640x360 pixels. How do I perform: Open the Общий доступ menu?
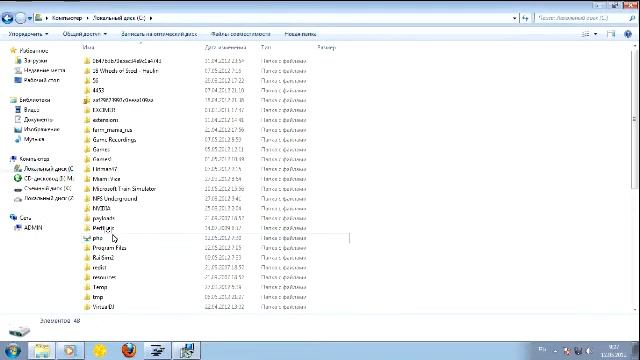[84, 34]
